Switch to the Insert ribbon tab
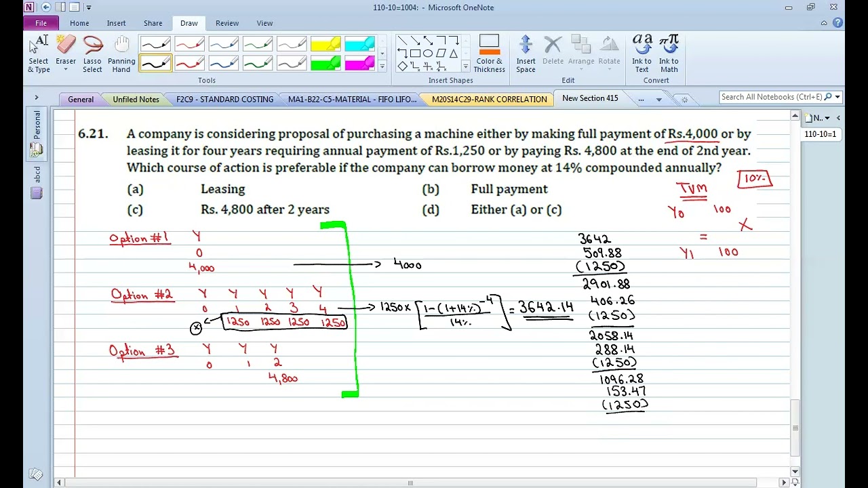This screenshot has height=488, width=868. [116, 23]
